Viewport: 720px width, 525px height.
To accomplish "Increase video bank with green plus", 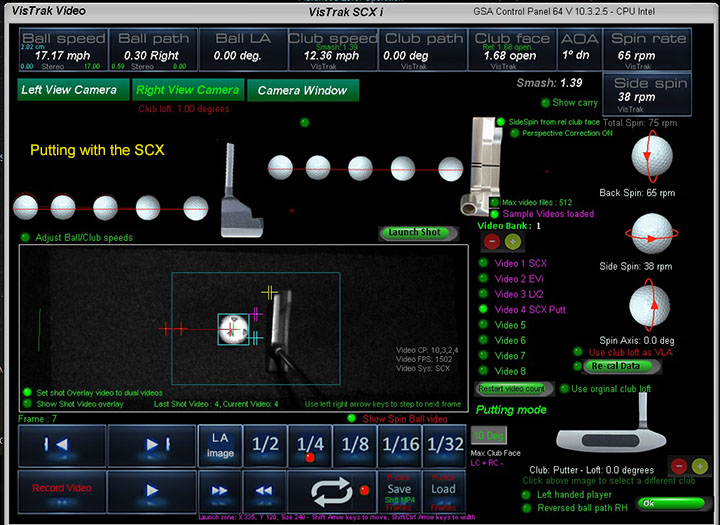I will [513, 241].
